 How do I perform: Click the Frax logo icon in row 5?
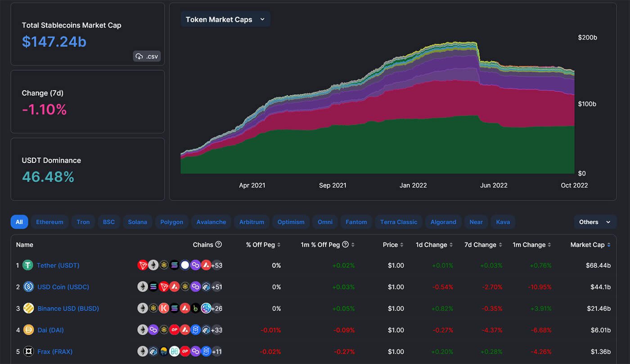(28, 351)
